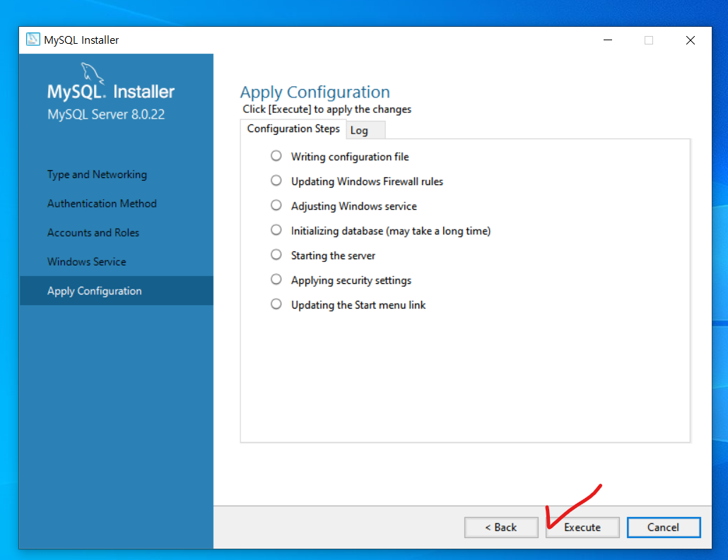The image size is (728, 560).
Task: Select the Updating Windows Firewall rules indicator
Action: pos(276,181)
